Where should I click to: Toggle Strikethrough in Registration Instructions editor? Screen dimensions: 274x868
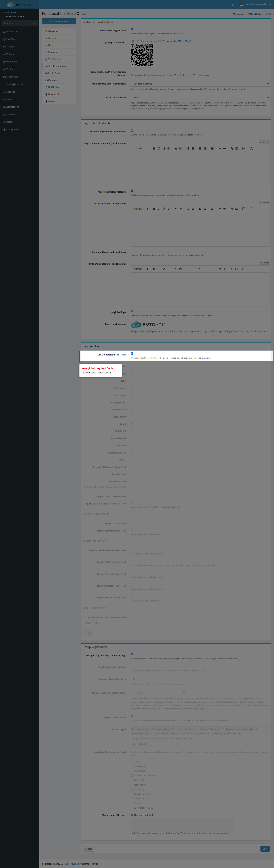point(168,149)
